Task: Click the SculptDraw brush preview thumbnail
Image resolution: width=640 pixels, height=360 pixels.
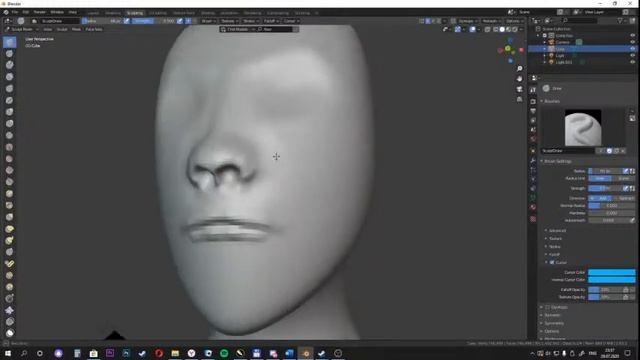Action: 583,128
